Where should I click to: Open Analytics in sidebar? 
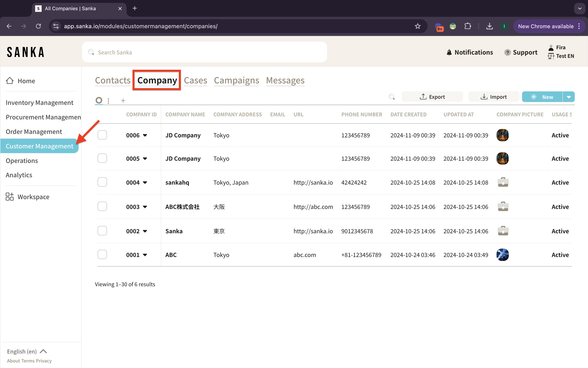(x=19, y=175)
